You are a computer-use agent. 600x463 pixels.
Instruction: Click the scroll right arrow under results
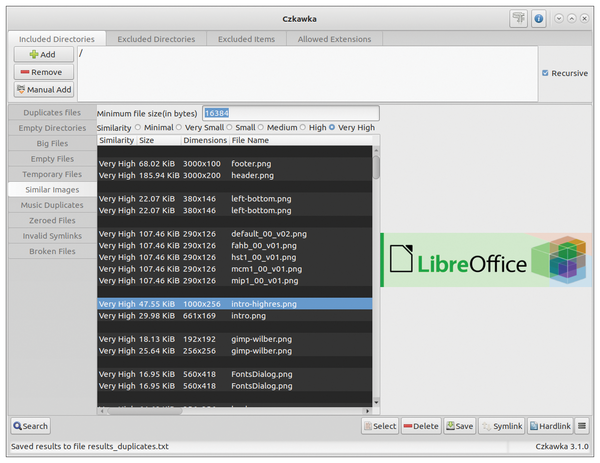367,411
